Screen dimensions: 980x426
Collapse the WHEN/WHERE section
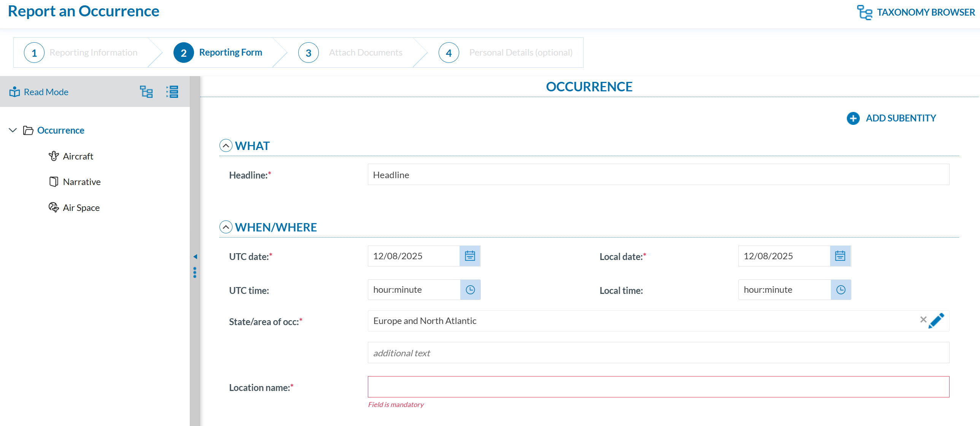pyautogui.click(x=226, y=227)
